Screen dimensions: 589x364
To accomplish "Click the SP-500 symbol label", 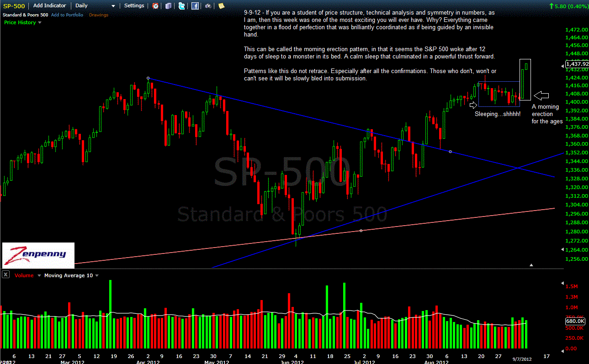I will [14, 6].
